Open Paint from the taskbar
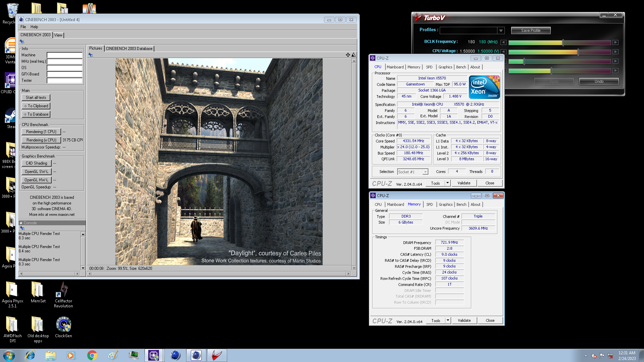 [x=113, y=355]
